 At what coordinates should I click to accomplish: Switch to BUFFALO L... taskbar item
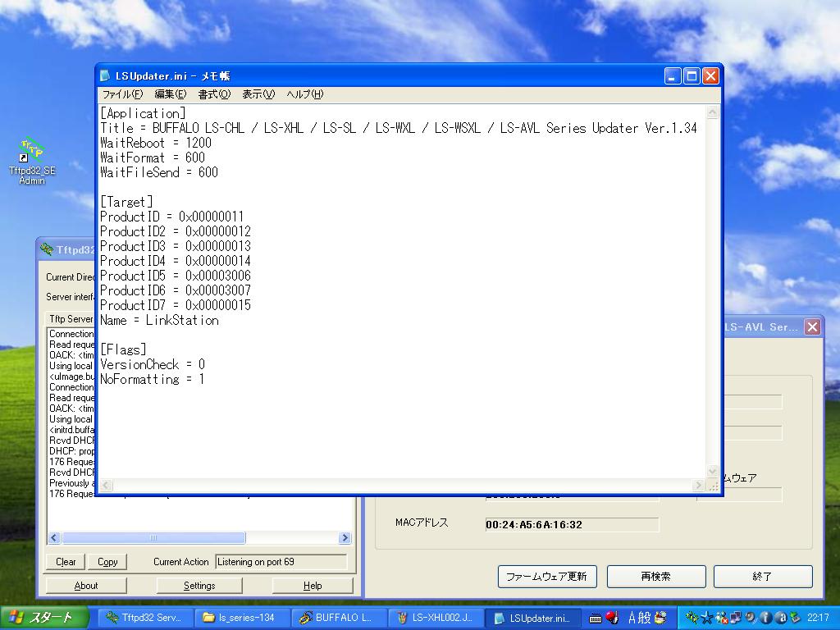pos(339,618)
